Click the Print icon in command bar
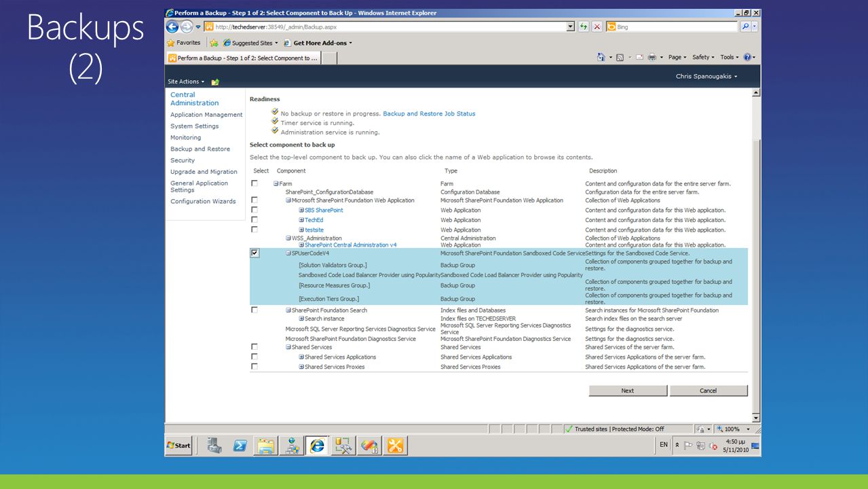This screenshot has width=868, height=489. pyautogui.click(x=652, y=58)
